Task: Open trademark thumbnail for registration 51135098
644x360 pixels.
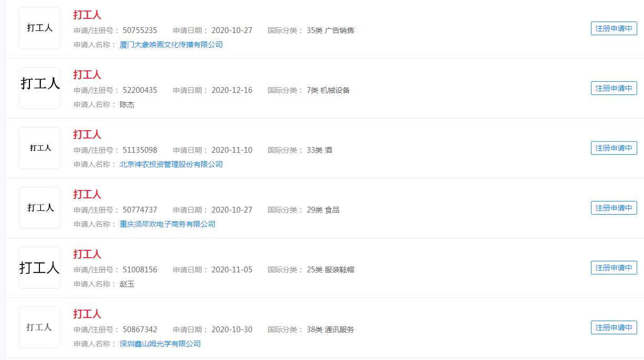Action: [x=39, y=148]
